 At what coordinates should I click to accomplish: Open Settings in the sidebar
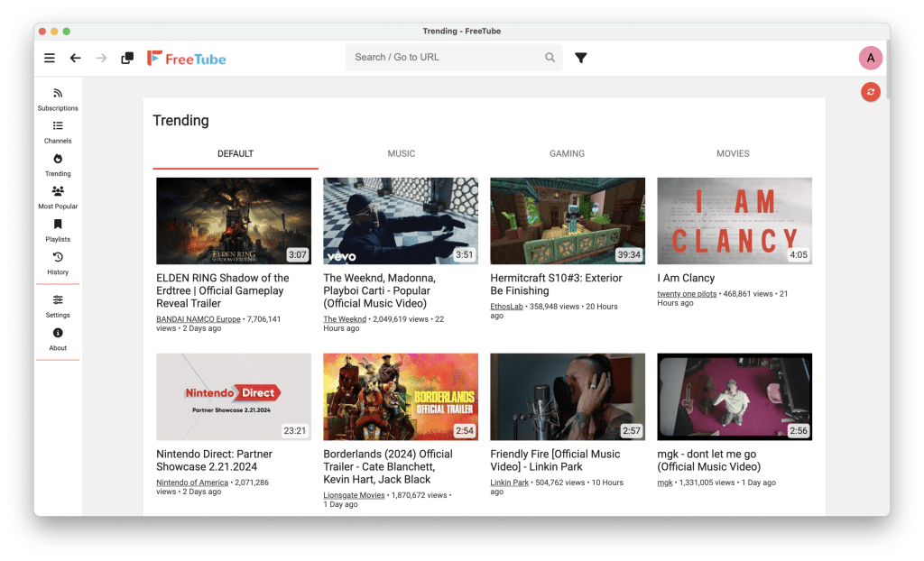pyautogui.click(x=58, y=307)
